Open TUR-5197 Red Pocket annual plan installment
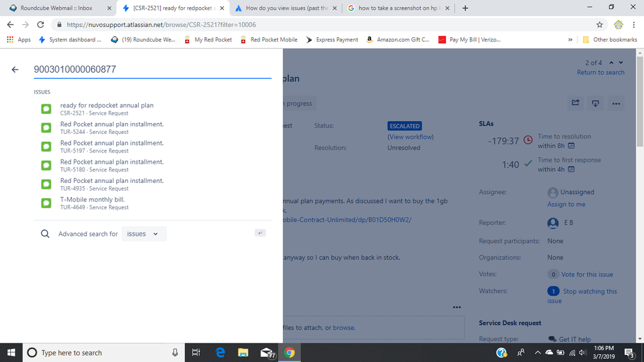 152,146
